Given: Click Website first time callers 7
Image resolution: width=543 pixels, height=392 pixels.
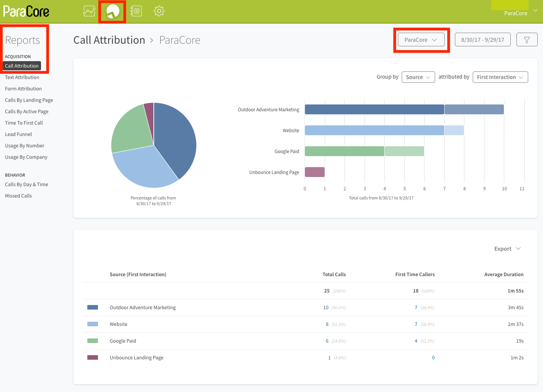Looking at the screenshot, I should [x=416, y=324].
